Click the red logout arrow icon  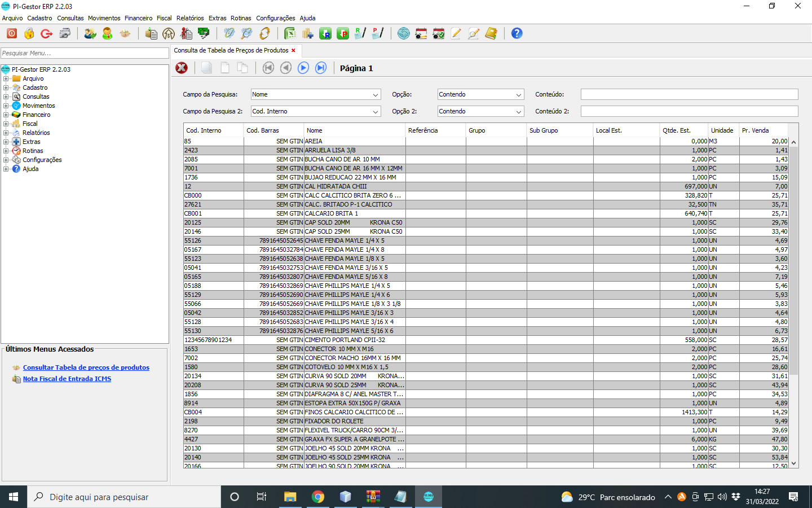pyautogui.click(x=46, y=33)
